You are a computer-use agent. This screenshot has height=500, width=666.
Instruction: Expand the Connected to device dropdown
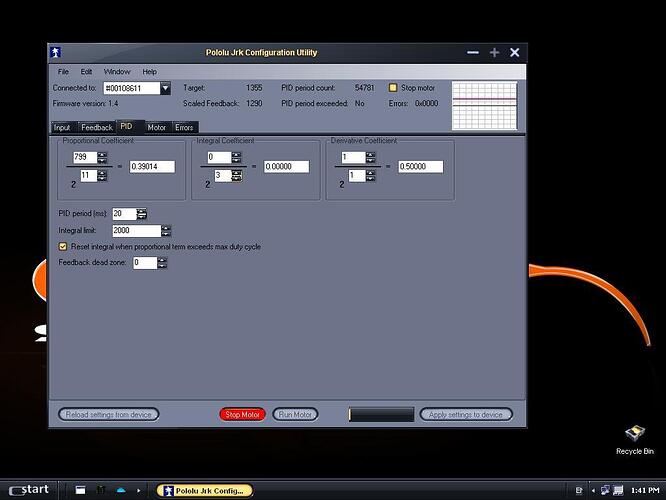pos(165,88)
